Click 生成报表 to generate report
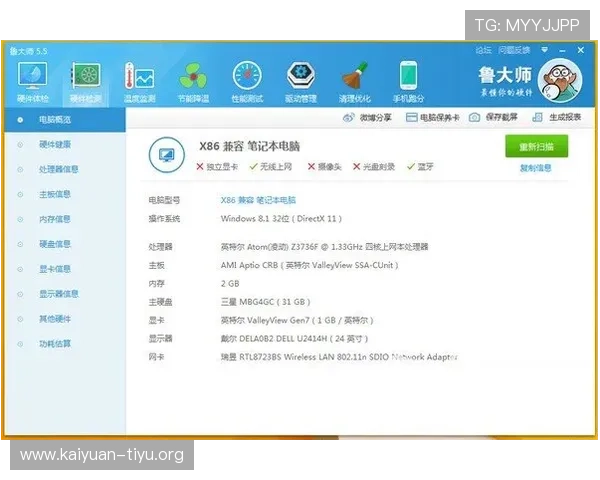 point(557,117)
